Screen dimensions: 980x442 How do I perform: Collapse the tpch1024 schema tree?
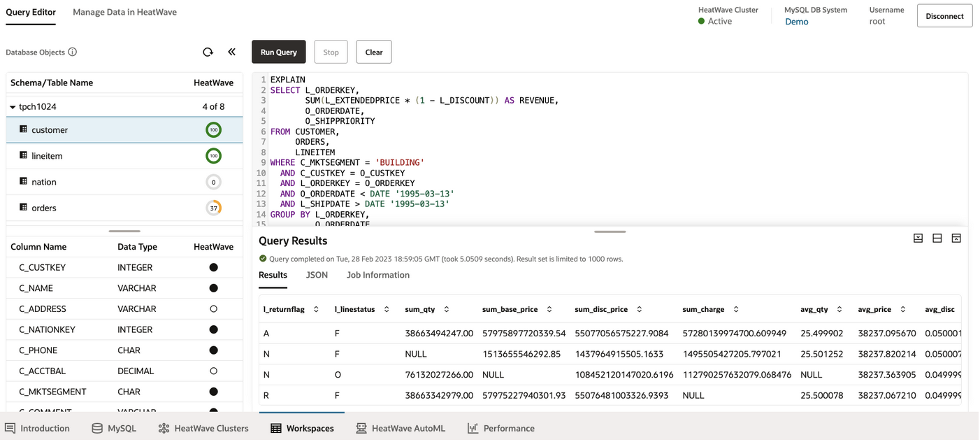point(13,107)
